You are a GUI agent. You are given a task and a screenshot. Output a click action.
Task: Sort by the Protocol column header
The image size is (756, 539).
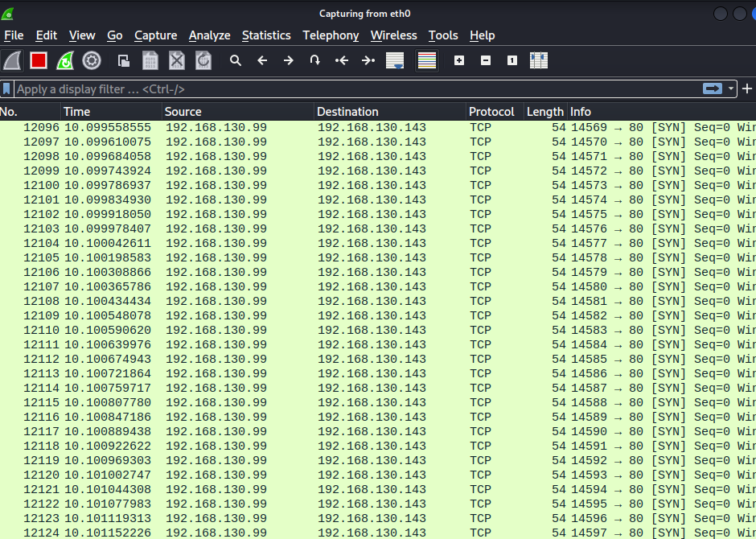[x=495, y=112]
